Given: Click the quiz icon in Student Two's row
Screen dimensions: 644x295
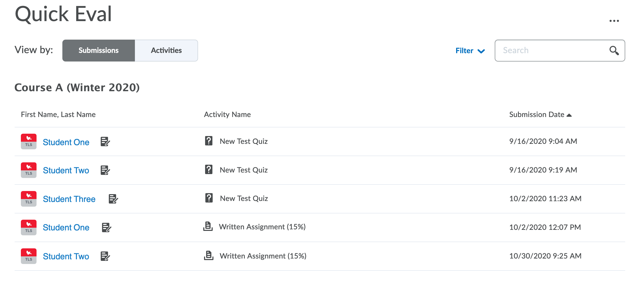Looking at the screenshot, I should (209, 170).
